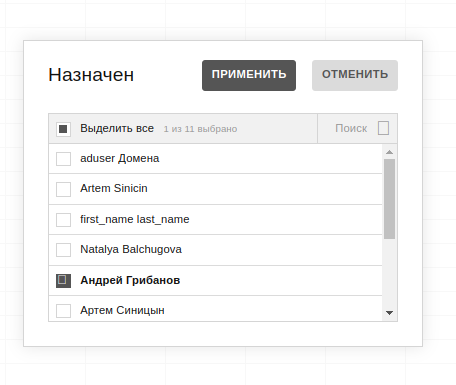Cancel the dialog via ОТМЕНИТЬ
456x385 pixels.
(x=355, y=75)
